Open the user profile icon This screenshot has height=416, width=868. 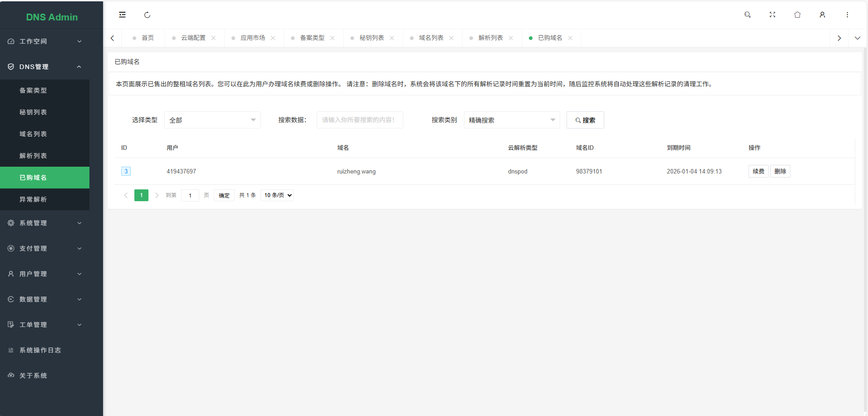(822, 15)
